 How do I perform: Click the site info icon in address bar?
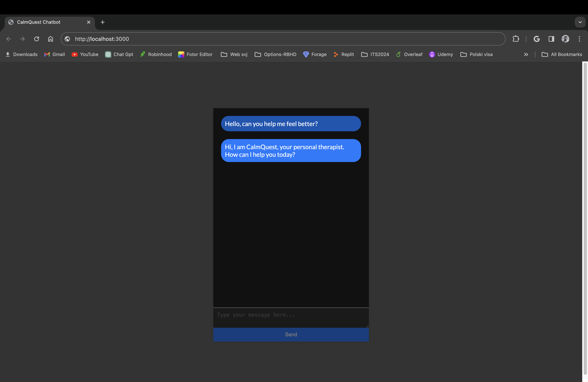coord(67,39)
